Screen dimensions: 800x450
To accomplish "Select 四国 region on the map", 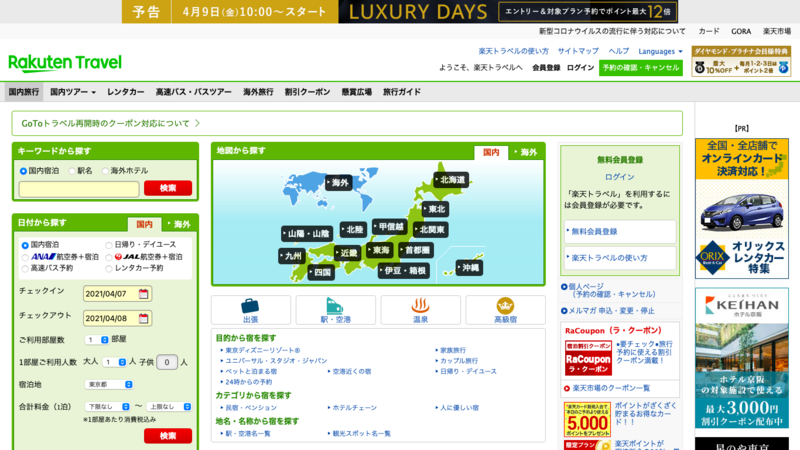I will (321, 272).
